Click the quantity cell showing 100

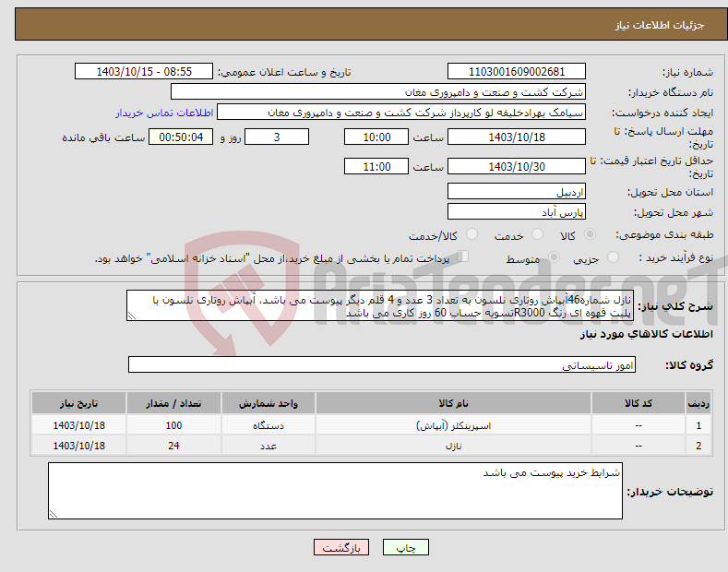(x=173, y=425)
